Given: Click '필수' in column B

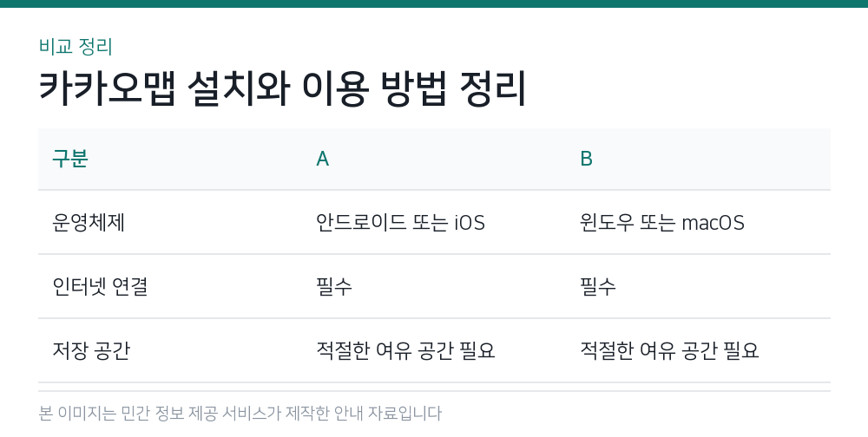Looking at the screenshot, I should [598, 286].
